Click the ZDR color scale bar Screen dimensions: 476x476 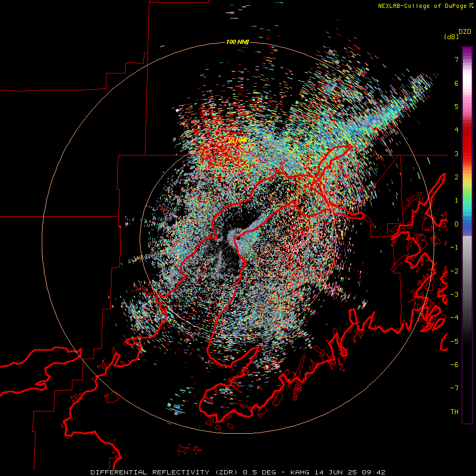click(467, 235)
